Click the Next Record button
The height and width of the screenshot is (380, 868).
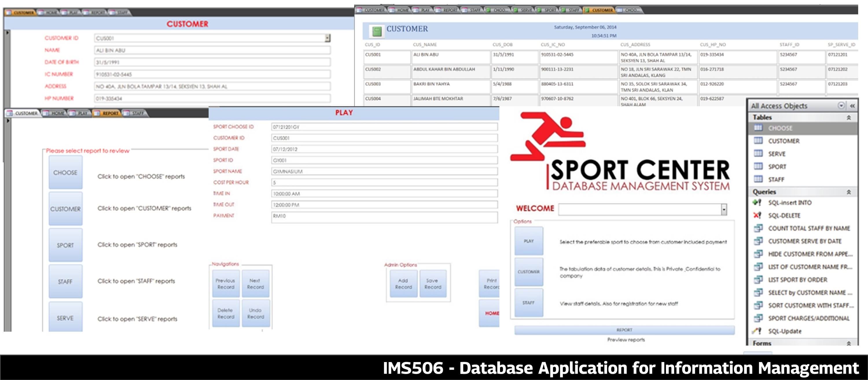pyautogui.click(x=255, y=283)
